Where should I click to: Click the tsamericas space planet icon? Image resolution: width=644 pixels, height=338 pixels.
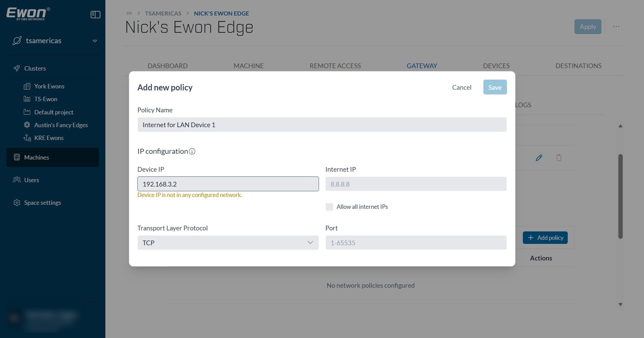[x=17, y=41]
